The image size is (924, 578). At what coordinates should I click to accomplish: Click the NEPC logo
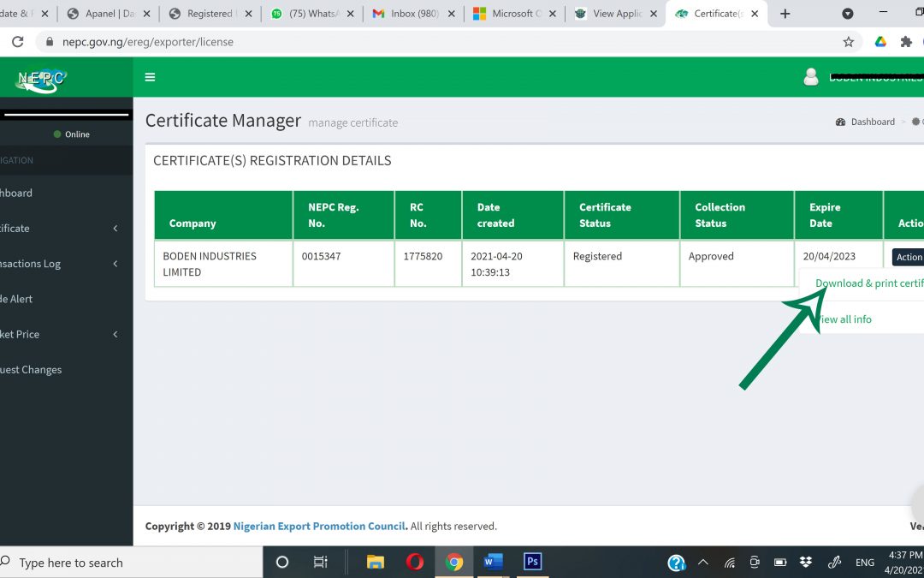[x=41, y=80]
